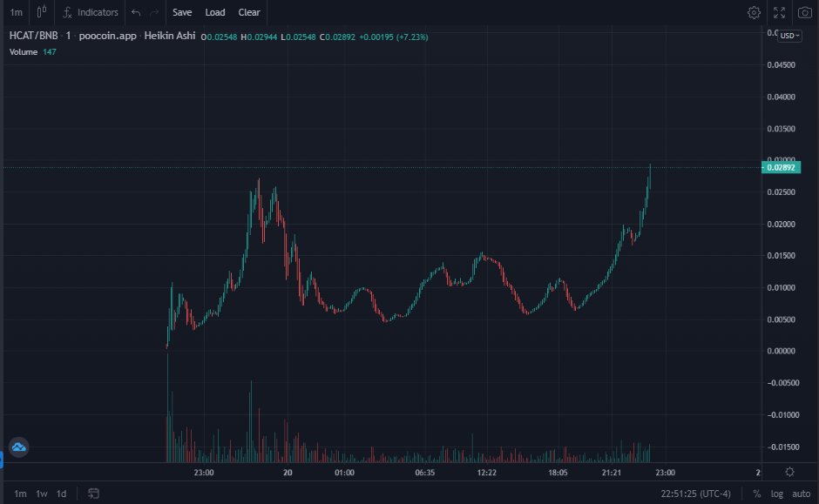
Task: Undo the last chart action
Action: click(136, 12)
